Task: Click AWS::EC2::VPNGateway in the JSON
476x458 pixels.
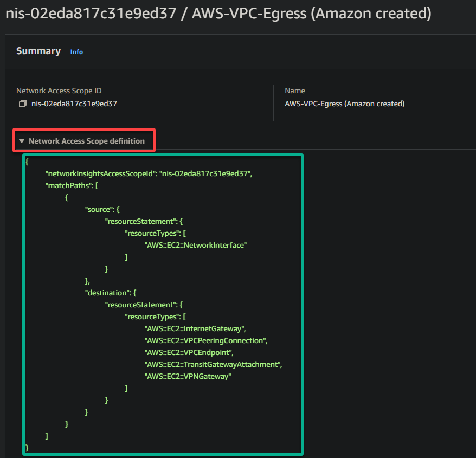Action: [188, 376]
